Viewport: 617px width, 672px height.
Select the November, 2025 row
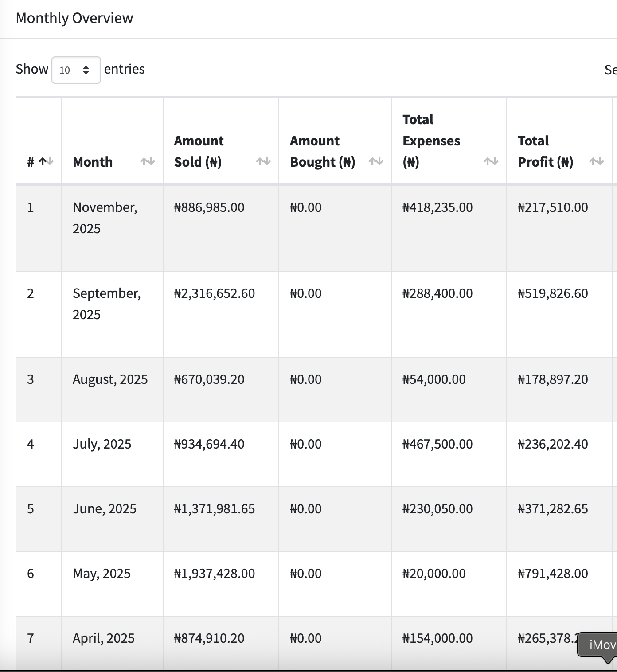105,218
